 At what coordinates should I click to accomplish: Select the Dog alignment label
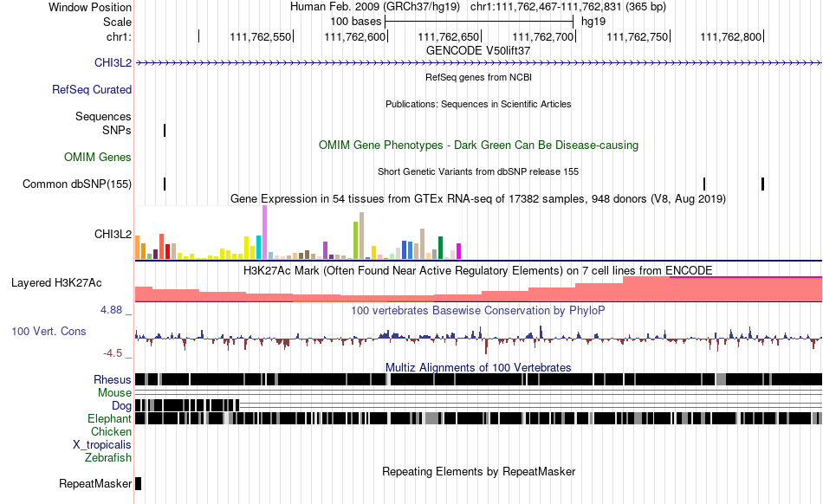(x=121, y=406)
